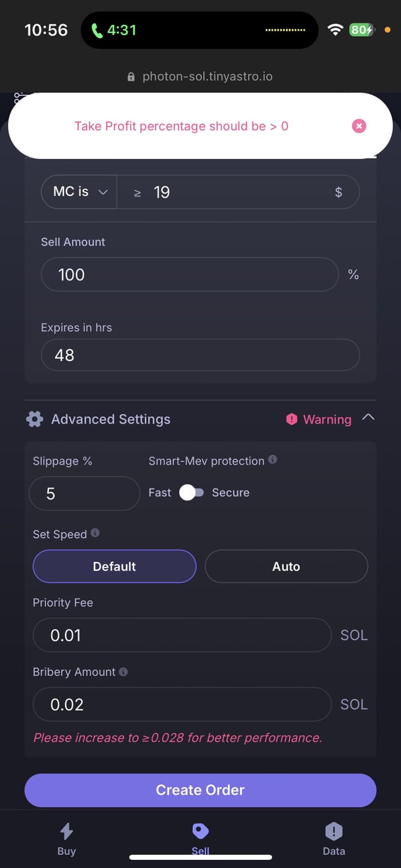Show Set Speed info tooltip

(x=95, y=533)
